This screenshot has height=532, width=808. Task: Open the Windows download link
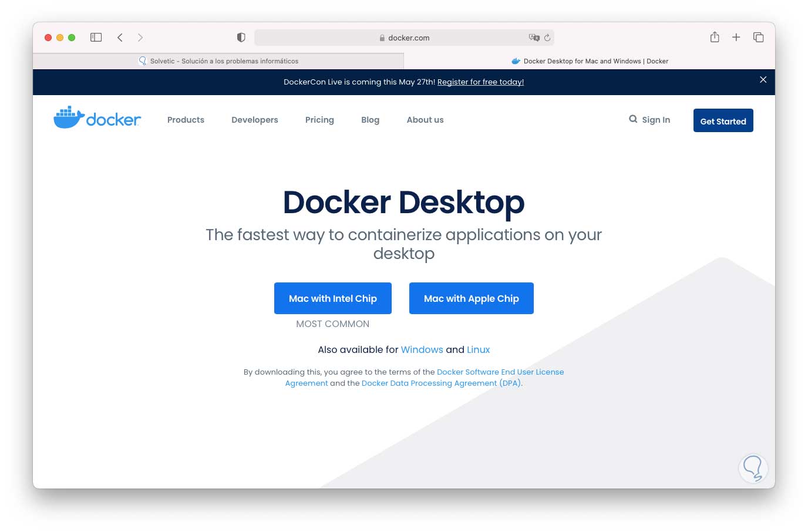pyautogui.click(x=422, y=350)
